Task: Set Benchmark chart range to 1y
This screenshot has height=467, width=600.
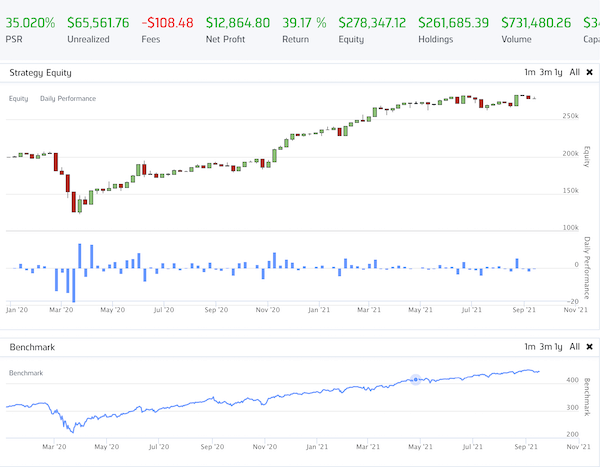Action: pos(559,347)
